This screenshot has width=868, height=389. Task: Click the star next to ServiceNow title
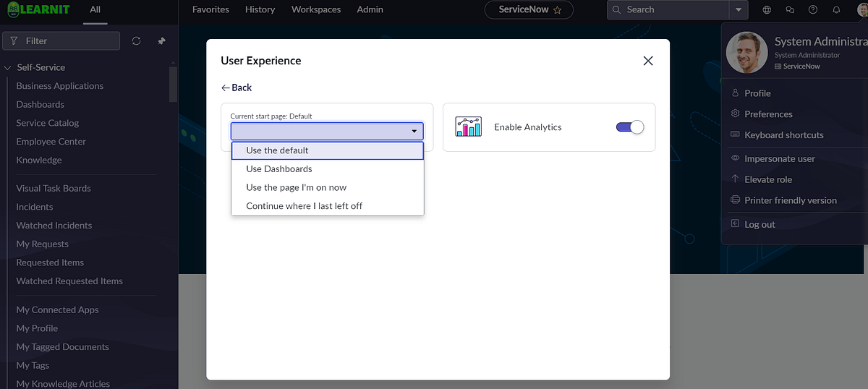point(557,10)
